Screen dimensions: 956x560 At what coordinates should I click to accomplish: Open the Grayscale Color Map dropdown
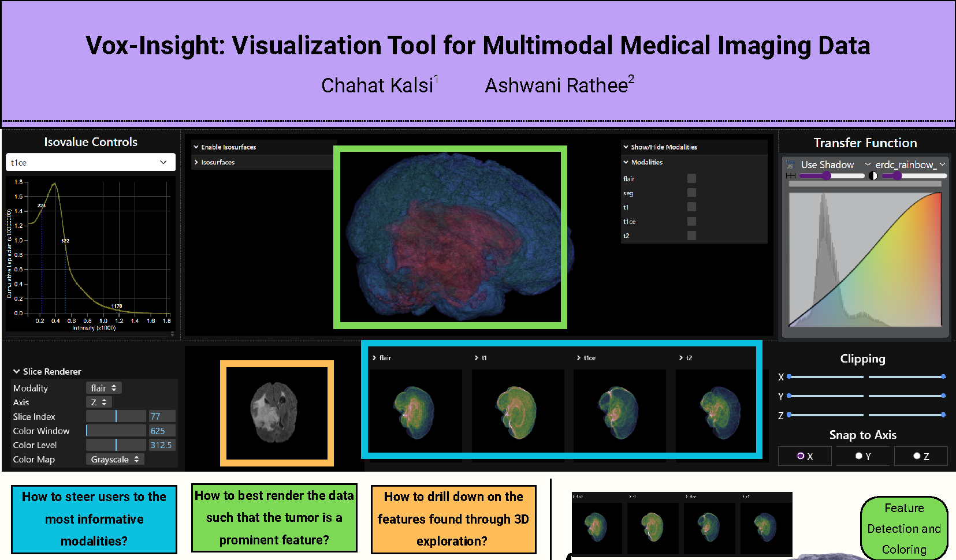(115, 460)
